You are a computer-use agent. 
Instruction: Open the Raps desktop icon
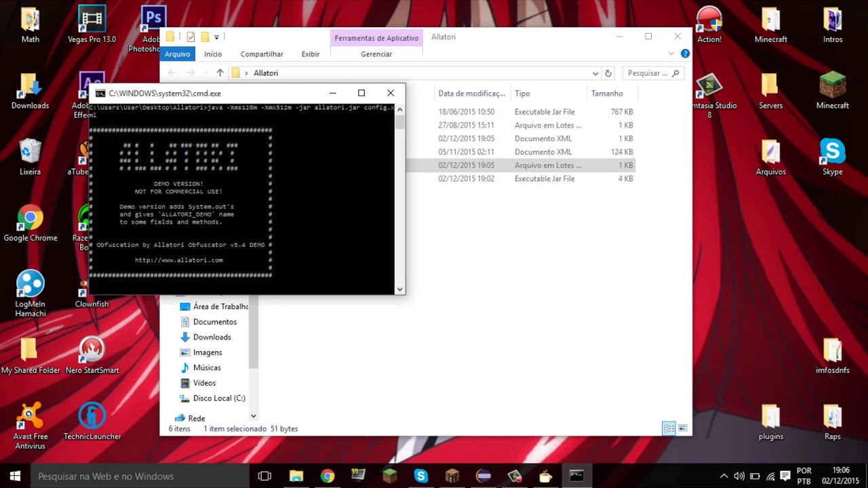click(x=833, y=422)
